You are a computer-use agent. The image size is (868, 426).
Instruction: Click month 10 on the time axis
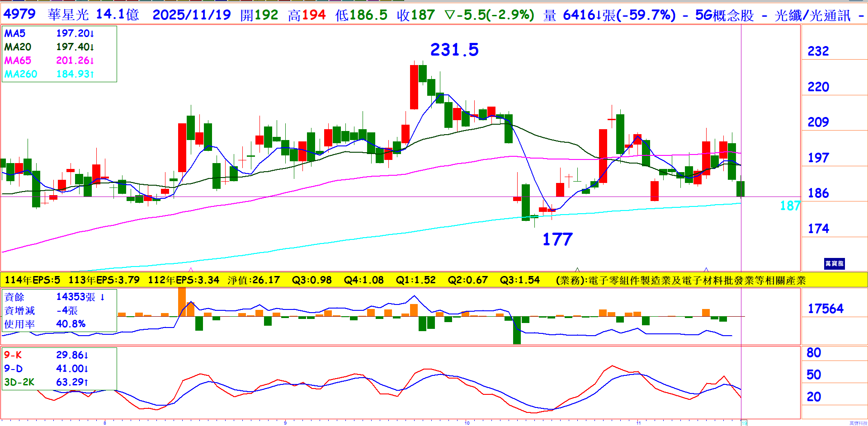467,423
